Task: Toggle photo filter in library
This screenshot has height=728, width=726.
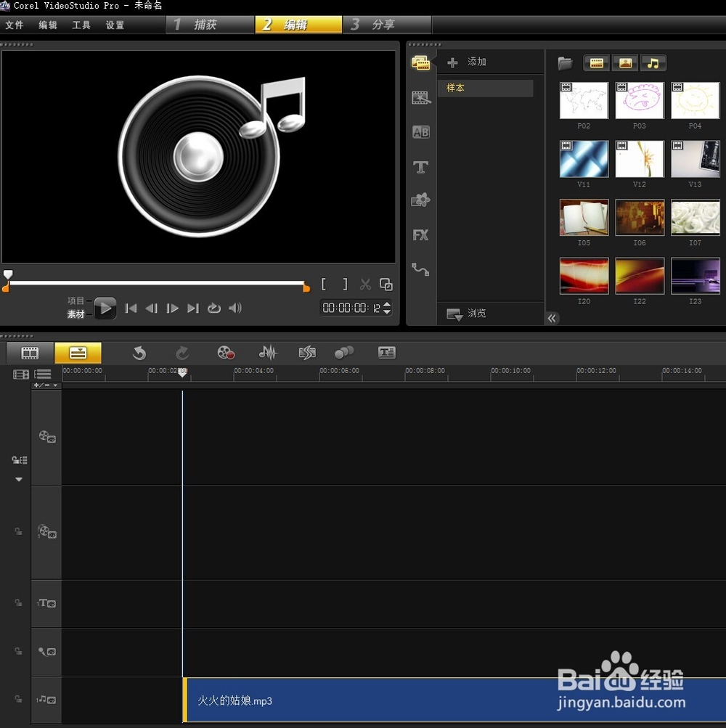Action: [x=625, y=63]
